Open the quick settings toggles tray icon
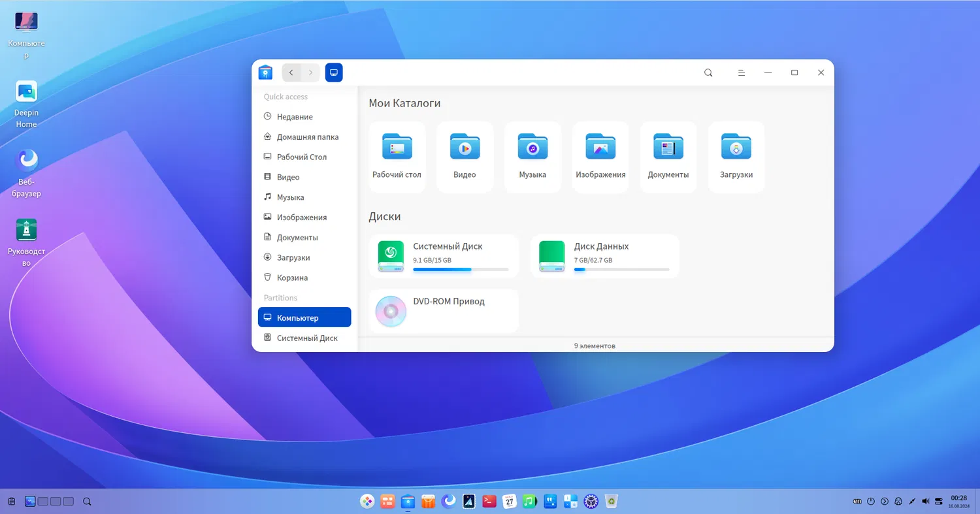 point(939,502)
